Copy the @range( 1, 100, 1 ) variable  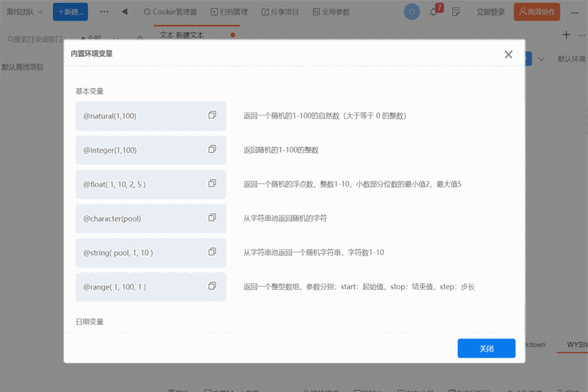[x=212, y=286]
